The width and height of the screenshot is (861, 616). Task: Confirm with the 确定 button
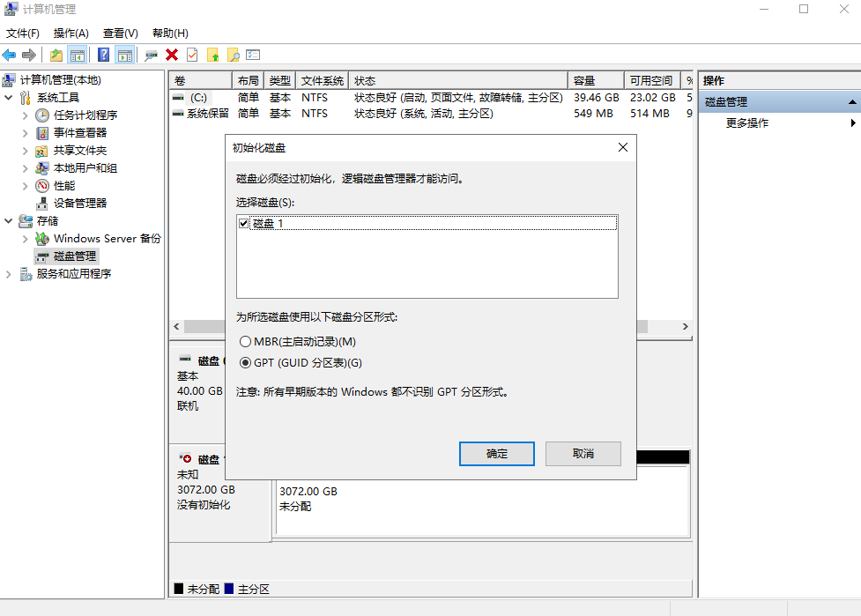(x=497, y=454)
